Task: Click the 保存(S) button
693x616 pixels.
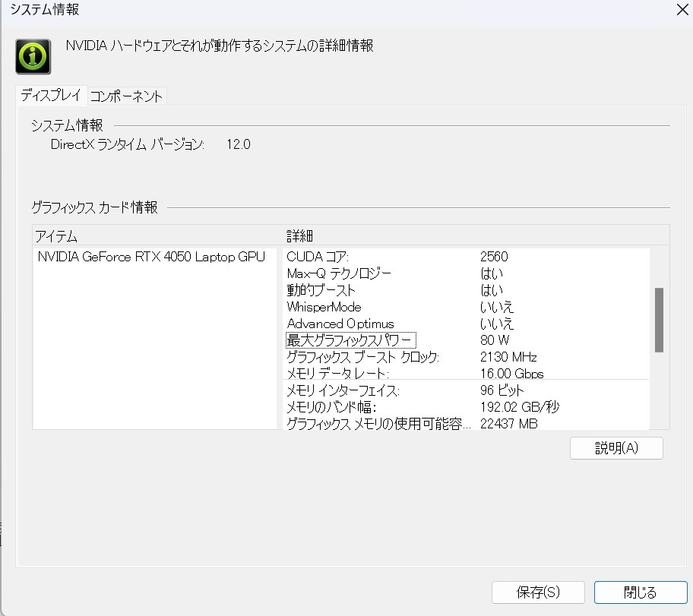Action: [538, 592]
